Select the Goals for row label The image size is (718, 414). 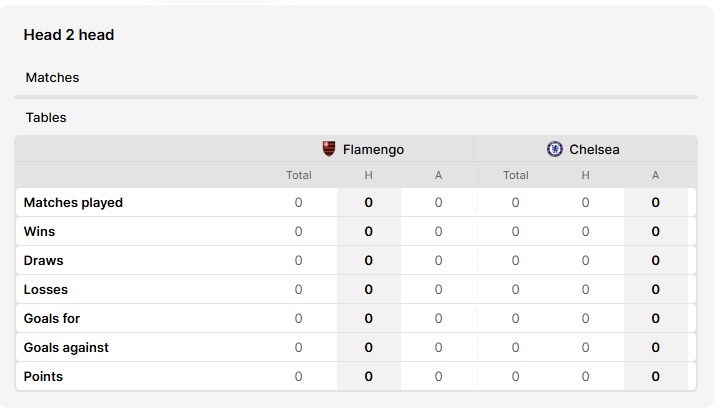point(52,318)
